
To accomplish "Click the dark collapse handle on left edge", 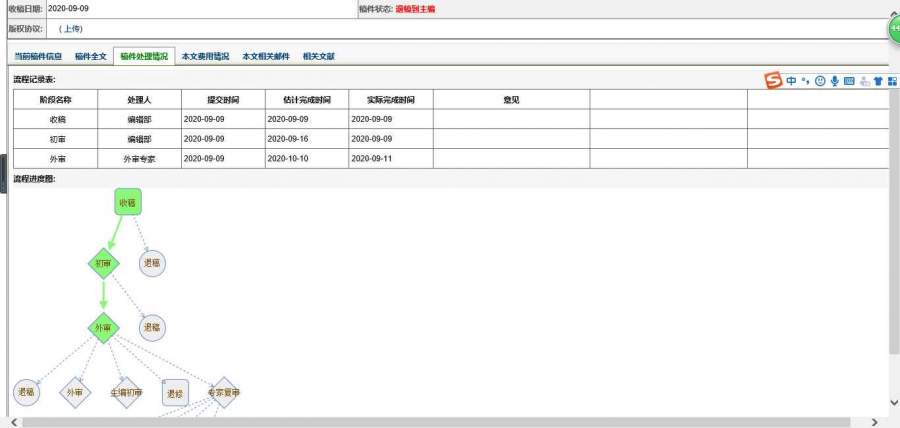I will pyautogui.click(x=3, y=174).
